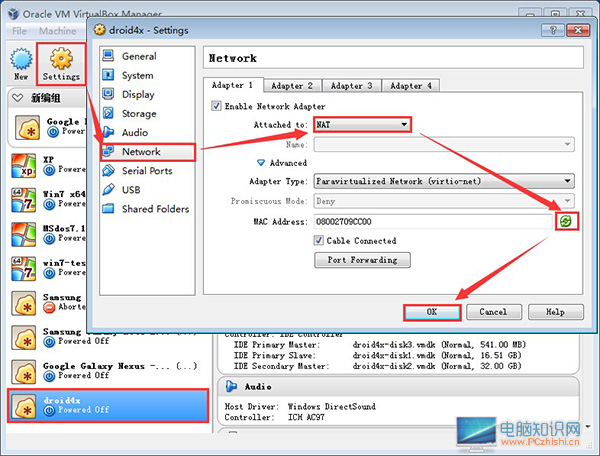Switch to the Adapter 3 tab
Viewport: 600px width, 456px height.
(352, 86)
